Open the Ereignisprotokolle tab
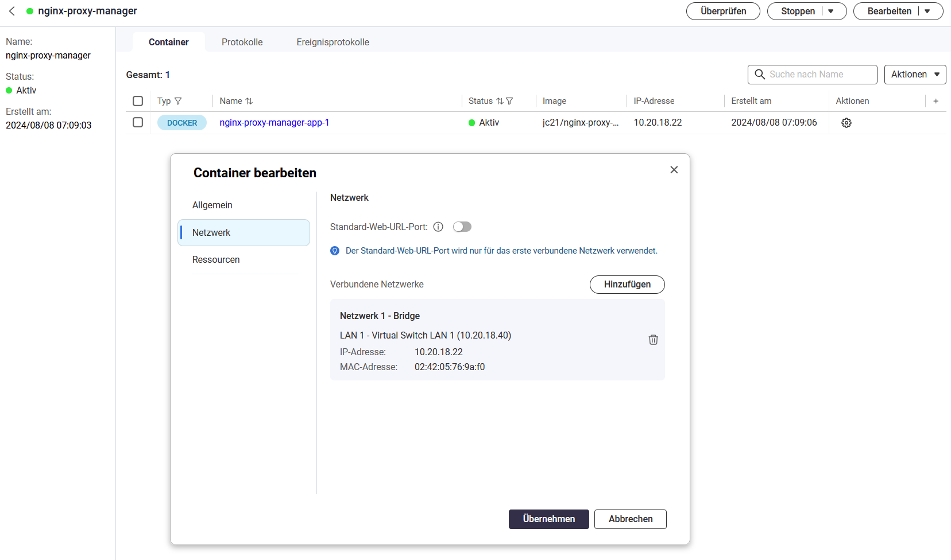Viewport: 951px width, 560px height. (333, 42)
